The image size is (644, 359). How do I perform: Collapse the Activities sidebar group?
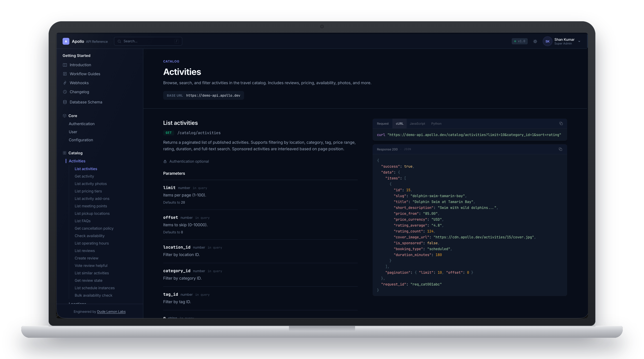click(77, 161)
